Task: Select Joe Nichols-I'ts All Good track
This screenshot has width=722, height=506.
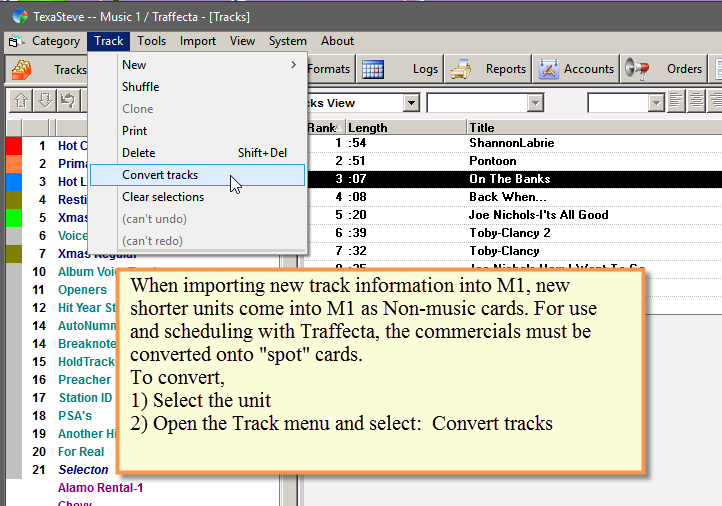Action: (514, 215)
